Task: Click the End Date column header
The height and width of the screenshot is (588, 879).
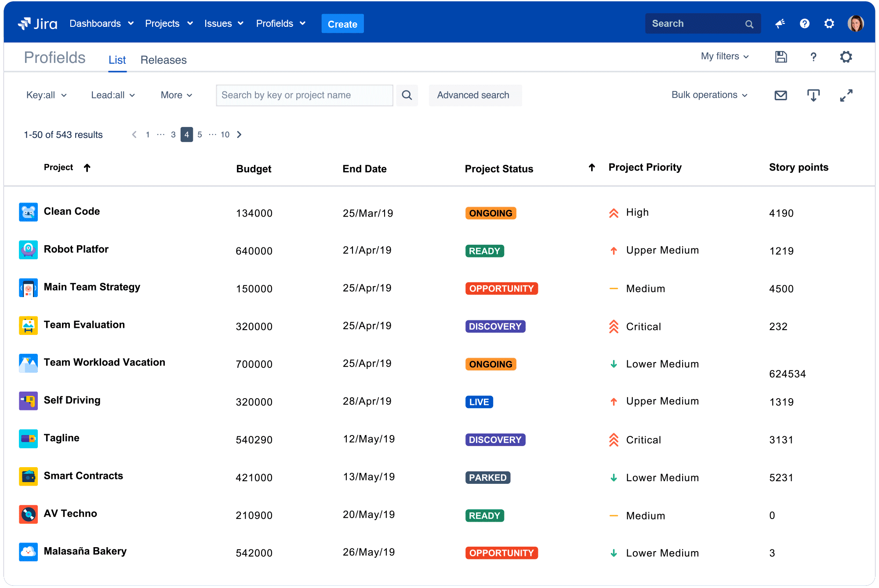Action: [x=364, y=169]
